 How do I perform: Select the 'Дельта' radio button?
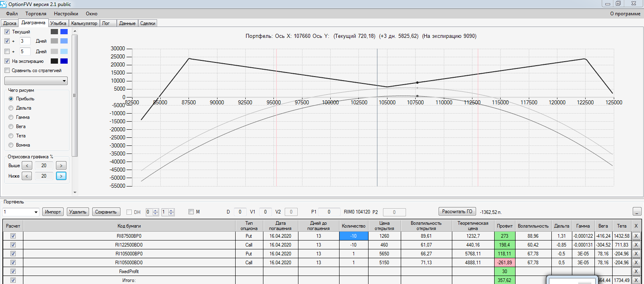coord(11,108)
